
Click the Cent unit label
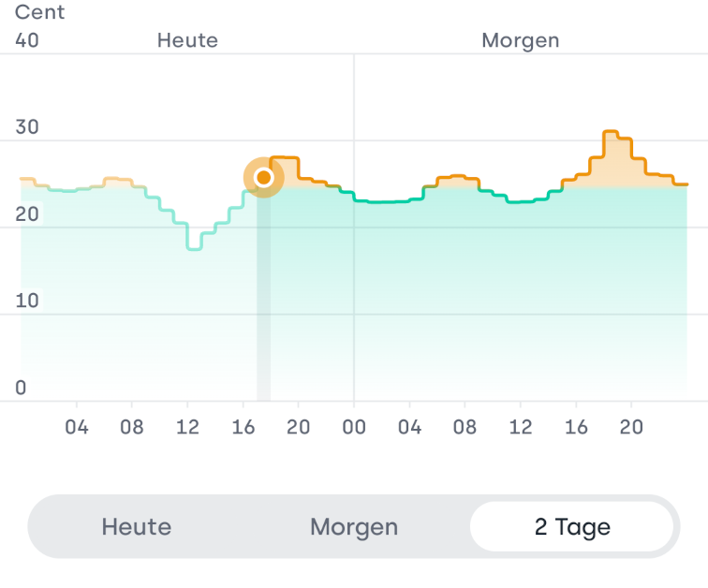coord(40,14)
